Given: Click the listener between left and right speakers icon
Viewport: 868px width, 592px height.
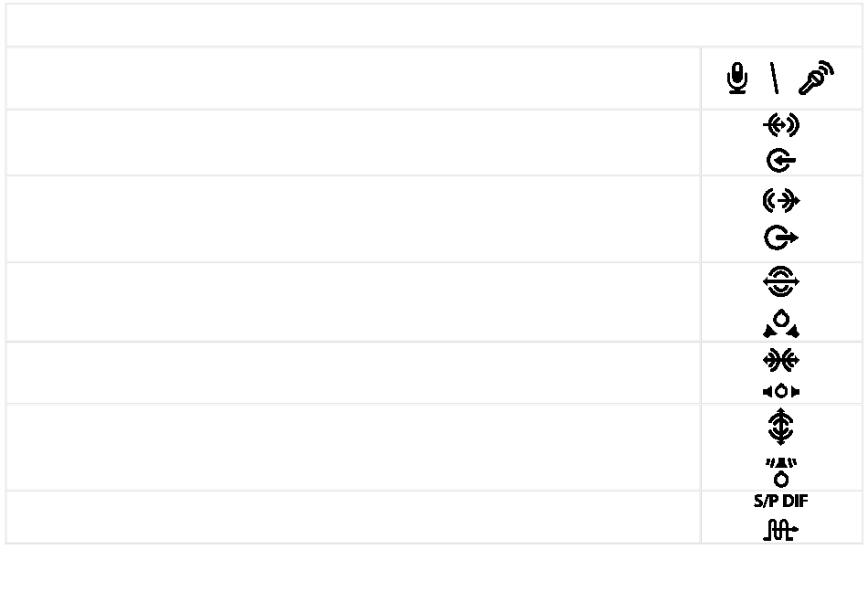Looking at the screenshot, I should tap(781, 392).
